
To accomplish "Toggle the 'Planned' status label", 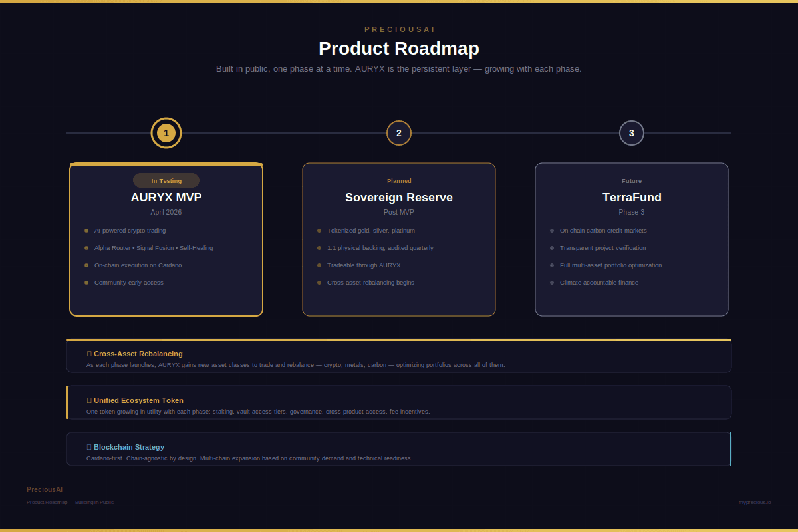I will pos(399,180).
